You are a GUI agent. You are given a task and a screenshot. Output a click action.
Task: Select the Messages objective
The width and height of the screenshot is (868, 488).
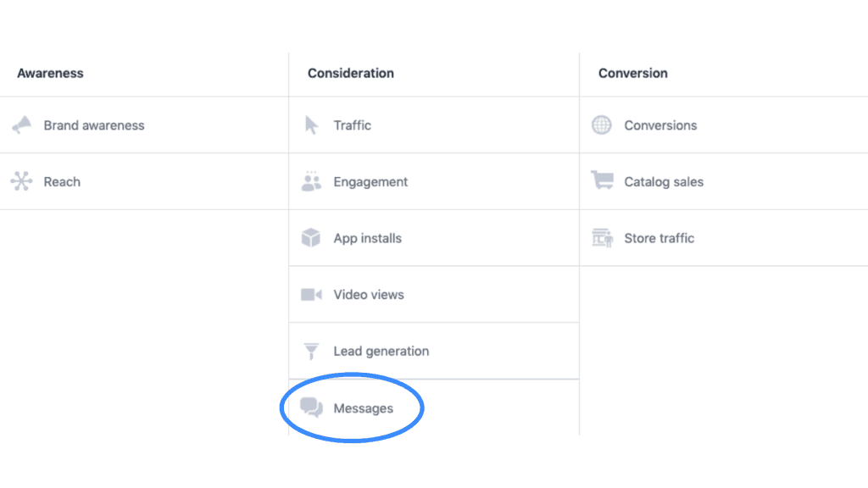434,408
